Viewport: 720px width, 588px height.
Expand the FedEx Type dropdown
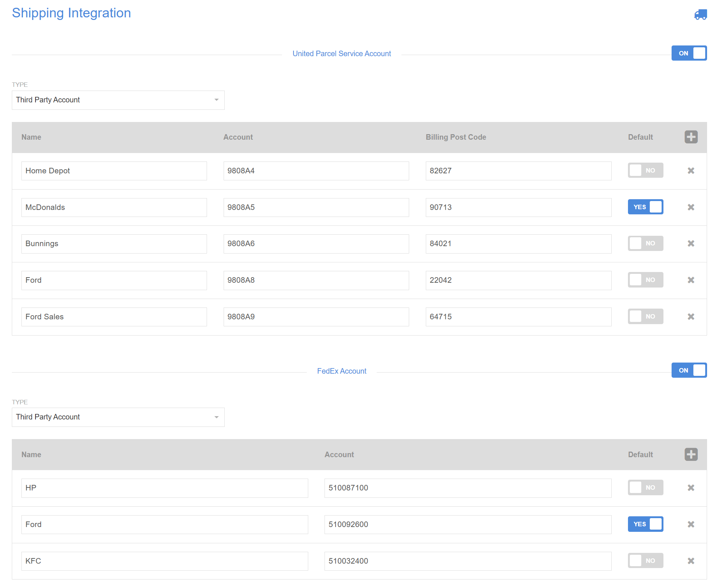[118, 417]
